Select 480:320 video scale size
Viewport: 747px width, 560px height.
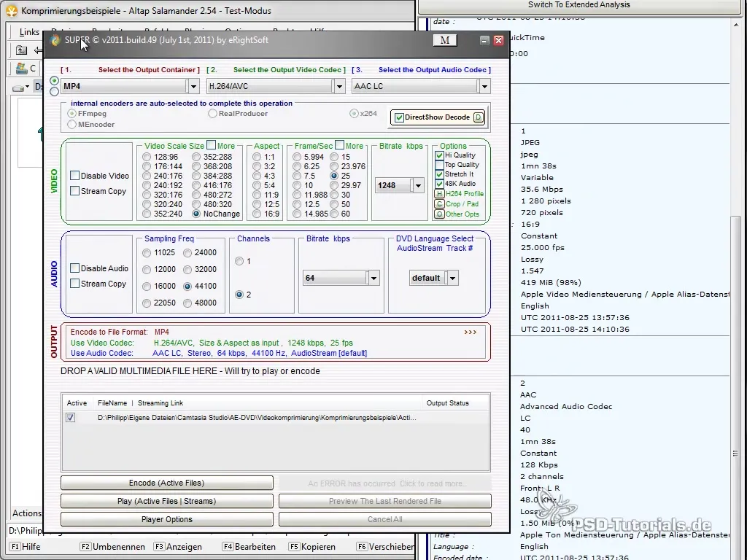click(x=196, y=204)
